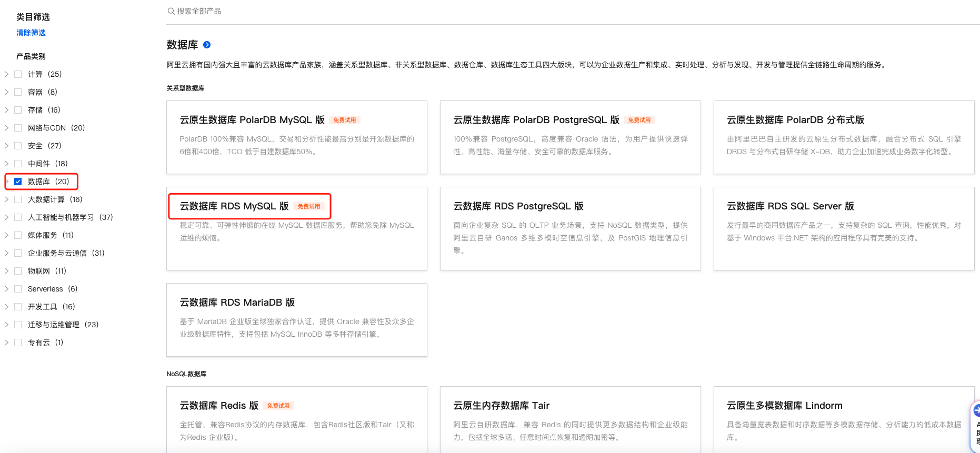Focus the 搜索全部产品 search field

pyautogui.click(x=573, y=11)
